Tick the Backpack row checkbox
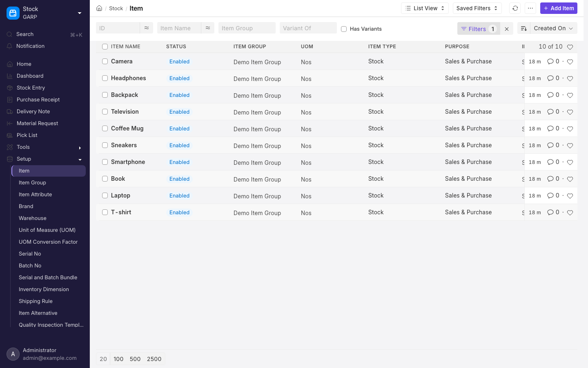Screen dimensions: 588x368 105,95
